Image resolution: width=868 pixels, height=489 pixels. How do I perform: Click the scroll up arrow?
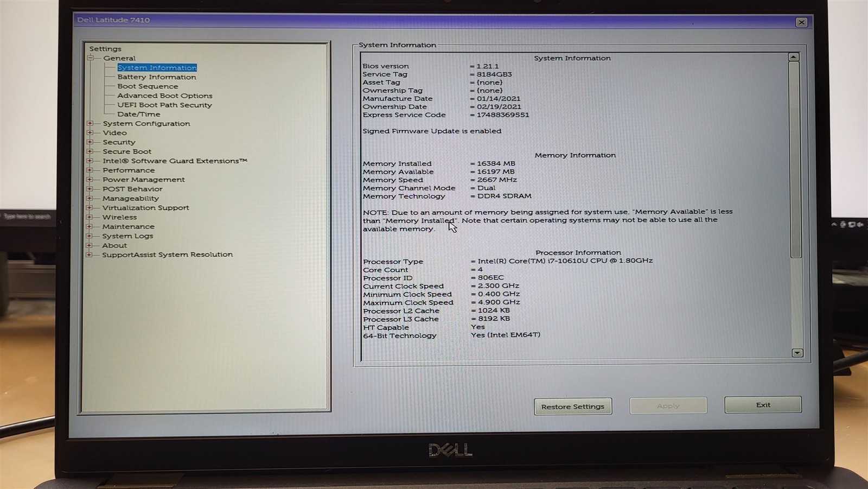pos(794,57)
